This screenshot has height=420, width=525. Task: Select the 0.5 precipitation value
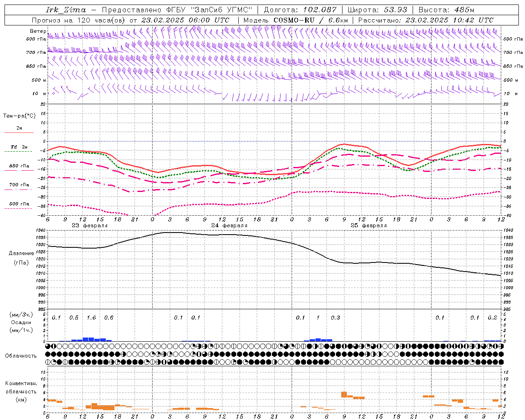pyautogui.click(x=74, y=318)
